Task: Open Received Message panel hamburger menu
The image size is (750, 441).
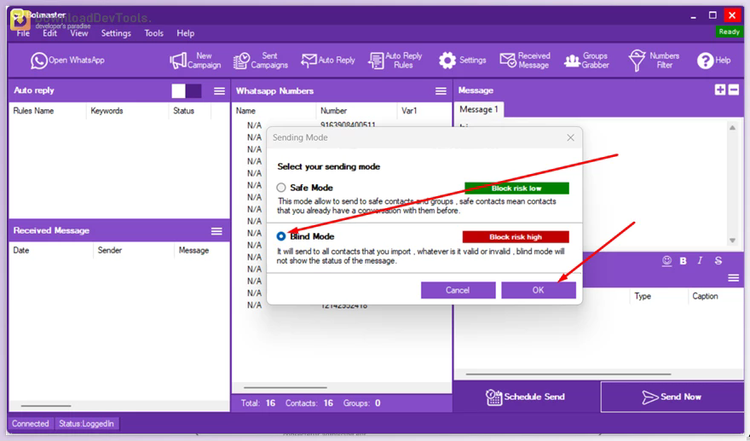Action: click(x=217, y=231)
